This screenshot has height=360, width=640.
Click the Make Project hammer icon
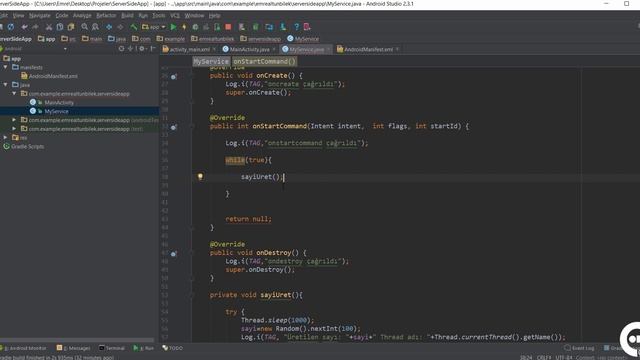tap(133, 27)
